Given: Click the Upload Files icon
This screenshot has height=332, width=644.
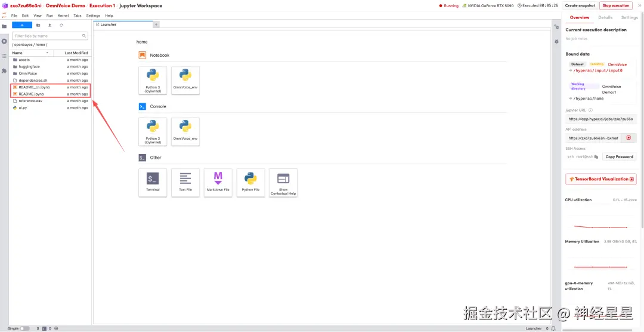Looking at the screenshot, I should point(49,25).
